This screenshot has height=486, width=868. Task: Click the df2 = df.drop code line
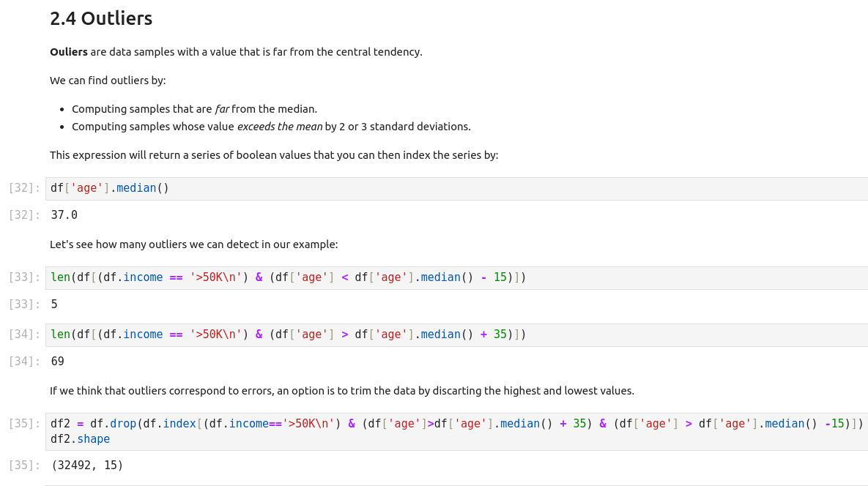point(454,424)
